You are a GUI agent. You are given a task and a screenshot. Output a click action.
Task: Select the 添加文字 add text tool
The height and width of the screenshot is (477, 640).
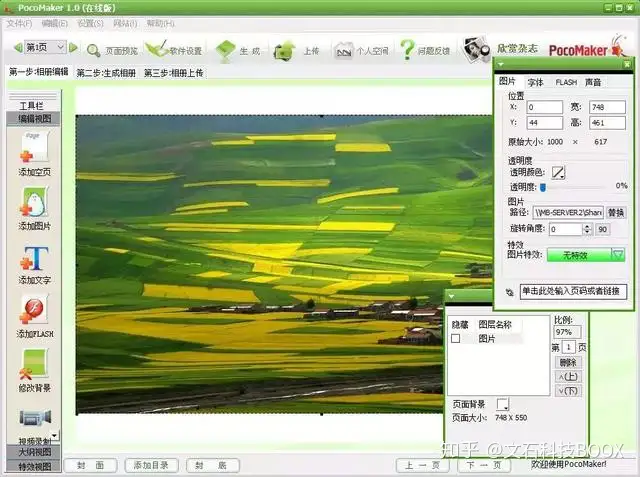tap(34, 258)
